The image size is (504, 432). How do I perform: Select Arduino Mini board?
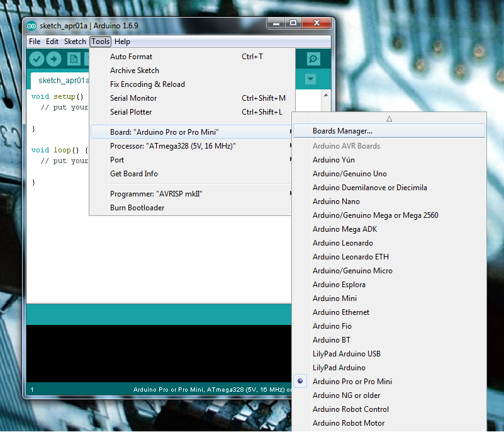coord(389,298)
